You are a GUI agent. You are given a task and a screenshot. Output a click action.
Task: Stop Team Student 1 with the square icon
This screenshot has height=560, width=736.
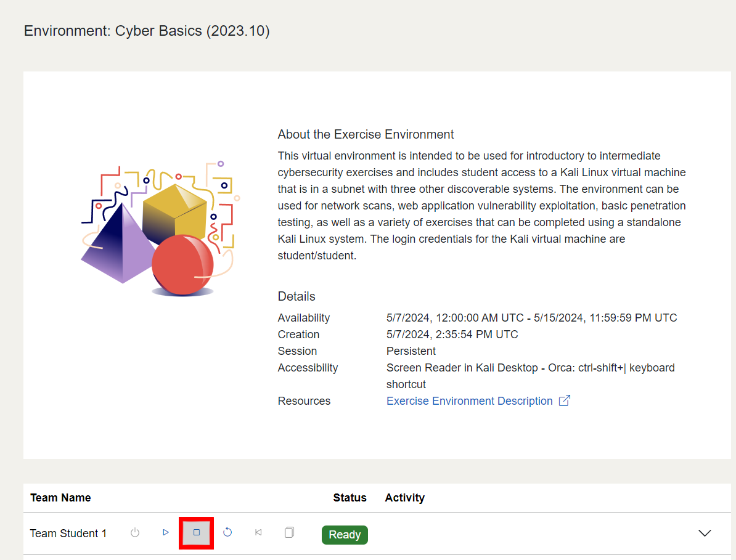[197, 533]
